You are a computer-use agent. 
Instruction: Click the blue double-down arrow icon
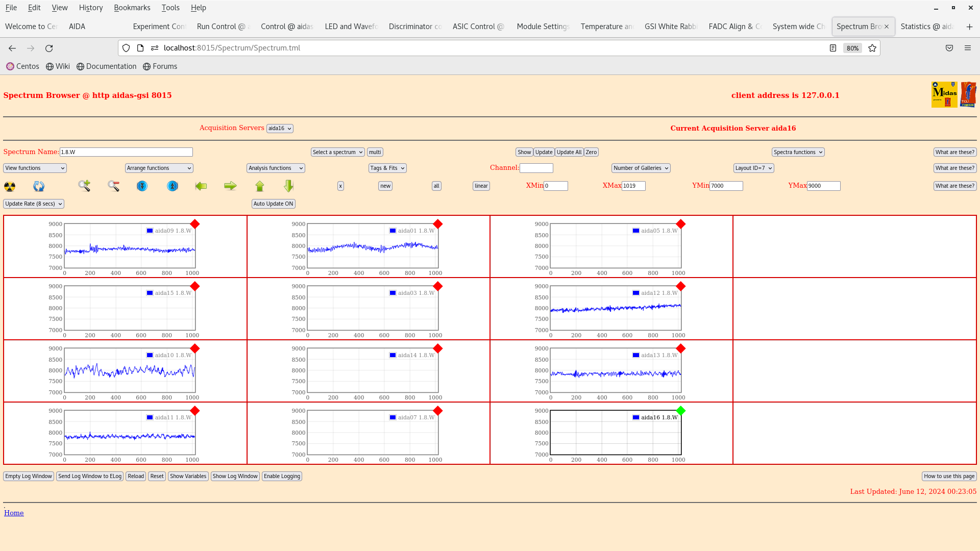click(x=142, y=186)
